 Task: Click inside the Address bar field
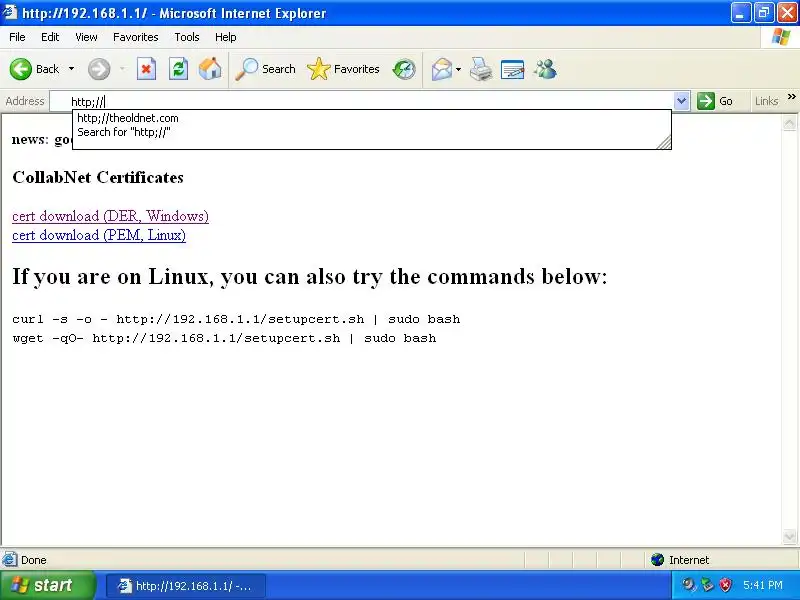pyautogui.click(x=362, y=101)
